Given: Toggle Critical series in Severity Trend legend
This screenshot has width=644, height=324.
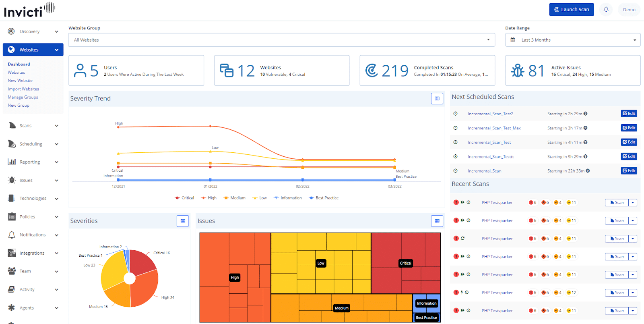Looking at the screenshot, I should 184,198.
